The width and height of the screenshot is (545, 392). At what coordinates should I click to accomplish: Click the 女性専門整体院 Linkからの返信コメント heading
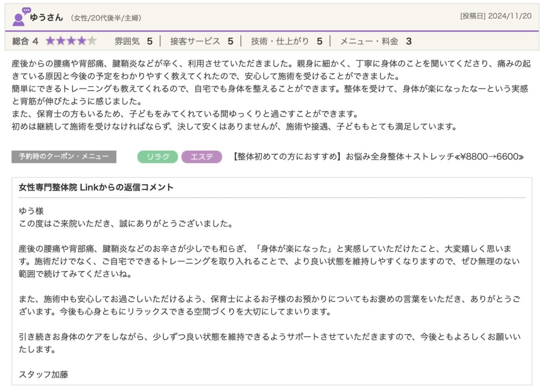coord(96,187)
